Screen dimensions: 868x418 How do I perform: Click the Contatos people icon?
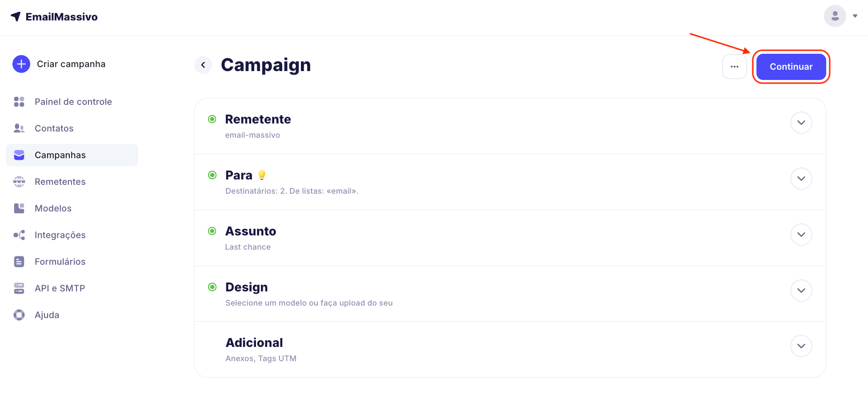coord(19,128)
